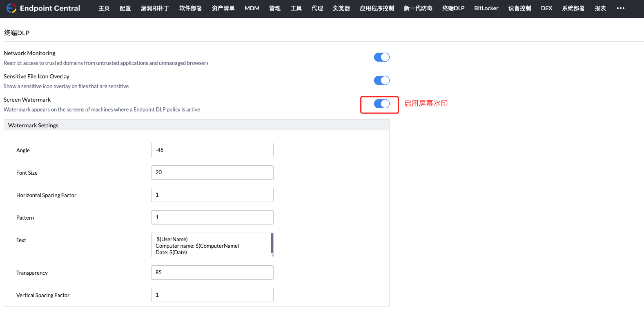Screen dimensions: 644x320
Task: Click the Text area scrollbar
Action: click(x=272, y=243)
